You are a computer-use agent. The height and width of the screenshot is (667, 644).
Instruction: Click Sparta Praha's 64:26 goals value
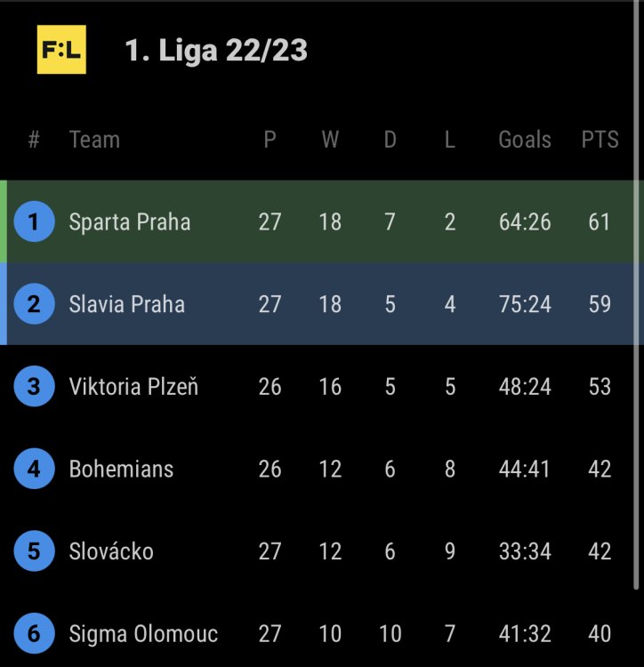tap(525, 221)
